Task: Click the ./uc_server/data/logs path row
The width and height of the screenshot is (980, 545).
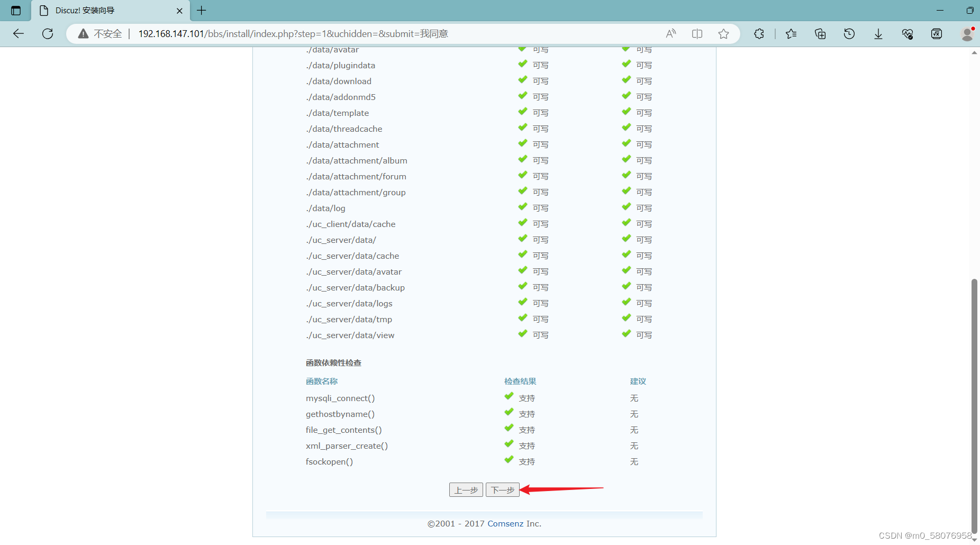Action: tap(349, 304)
